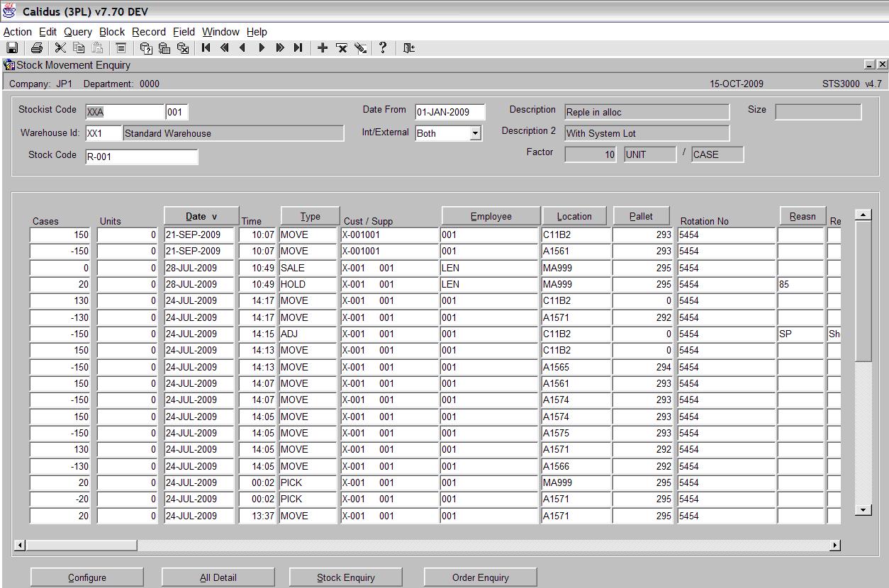Click the horizontal scrollbar right arrow
The width and height of the screenshot is (889, 588).
pos(834,545)
